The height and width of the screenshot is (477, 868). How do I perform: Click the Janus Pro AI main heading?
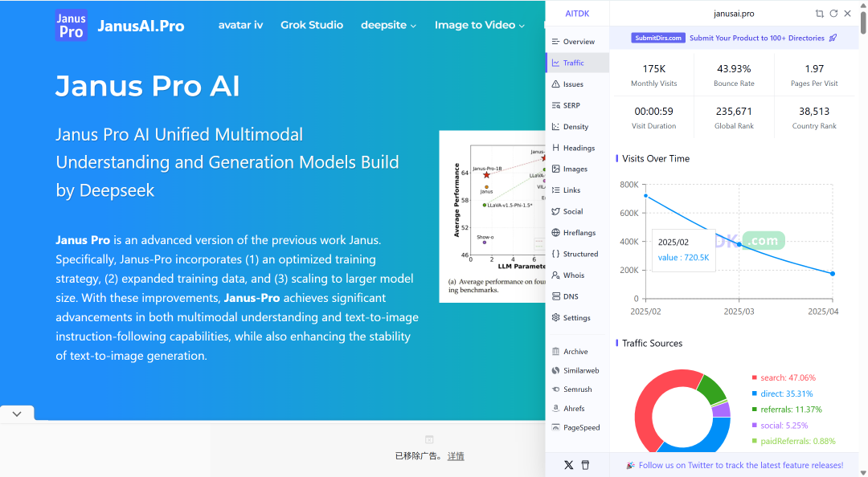(148, 86)
